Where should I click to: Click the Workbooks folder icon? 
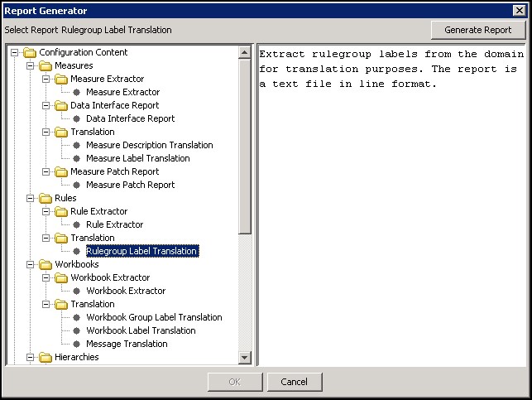tap(46, 264)
